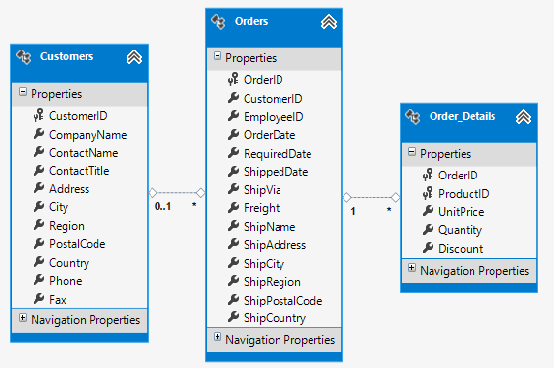Click key icon beside Order_Details OrderID
Screen dimensions: 554x368
tap(428, 174)
